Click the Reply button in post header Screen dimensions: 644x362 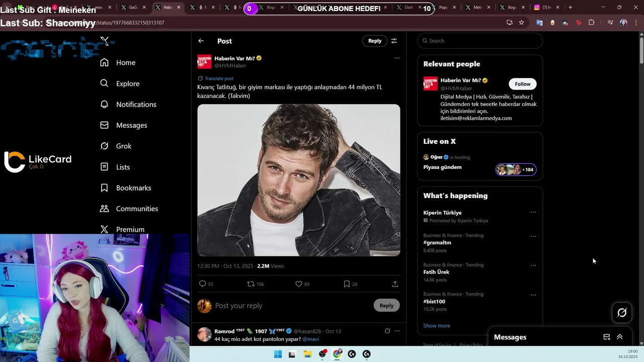tap(375, 41)
